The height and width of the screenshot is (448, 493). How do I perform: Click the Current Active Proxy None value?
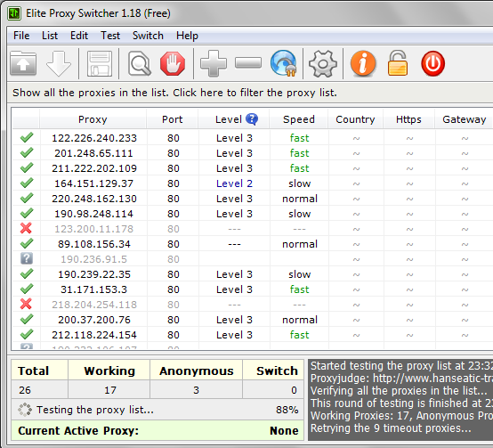click(284, 430)
